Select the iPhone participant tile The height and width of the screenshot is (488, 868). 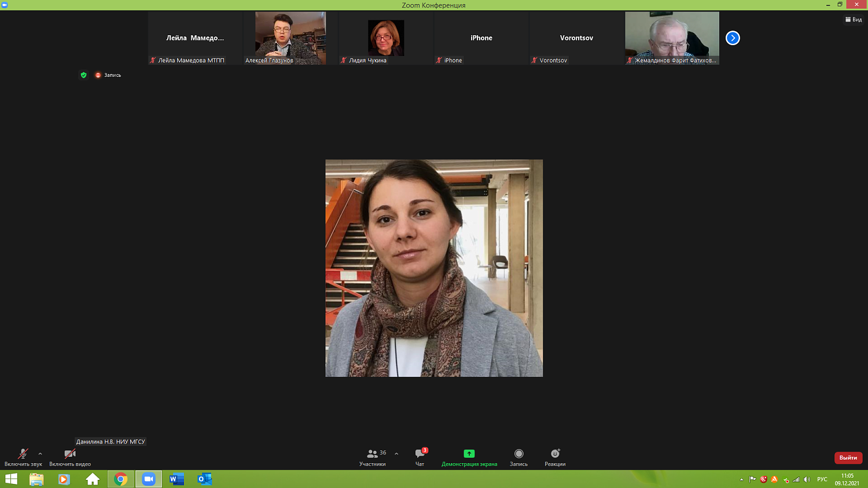coord(481,38)
